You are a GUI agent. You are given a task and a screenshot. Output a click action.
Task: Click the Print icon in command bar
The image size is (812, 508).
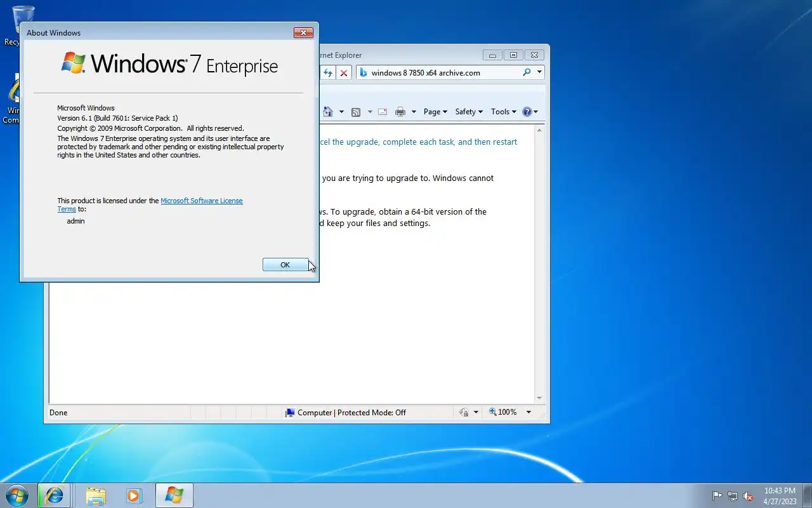[x=400, y=112]
